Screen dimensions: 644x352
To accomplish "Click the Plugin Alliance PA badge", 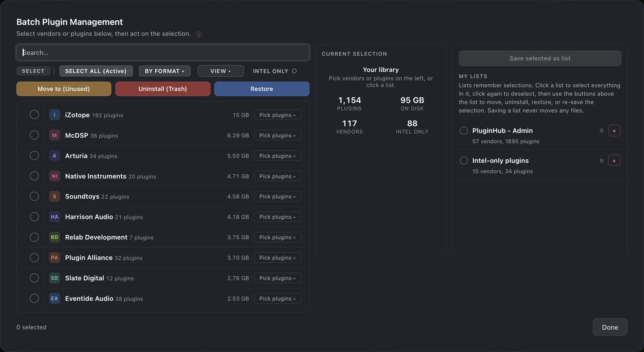I will [x=55, y=258].
